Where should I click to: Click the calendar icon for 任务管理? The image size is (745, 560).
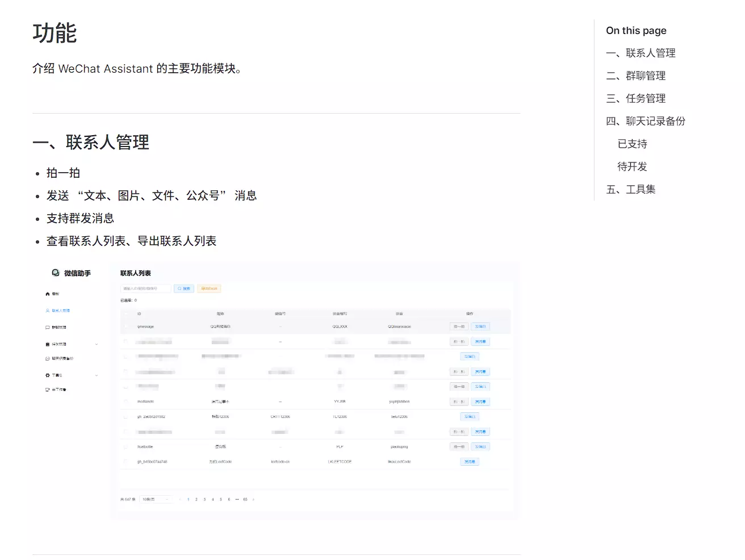tap(48, 344)
